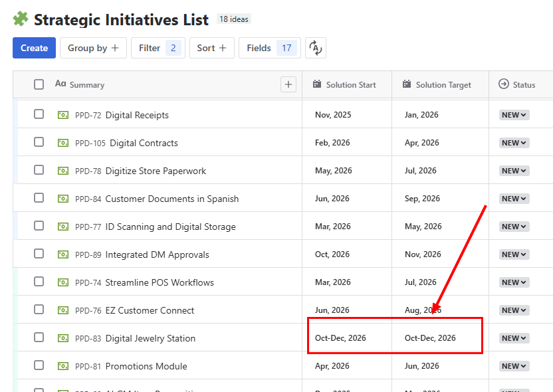This screenshot has height=392, width=553.
Task: Click the auto-save refresh icon beside Fields
Action: [x=316, y=48]
